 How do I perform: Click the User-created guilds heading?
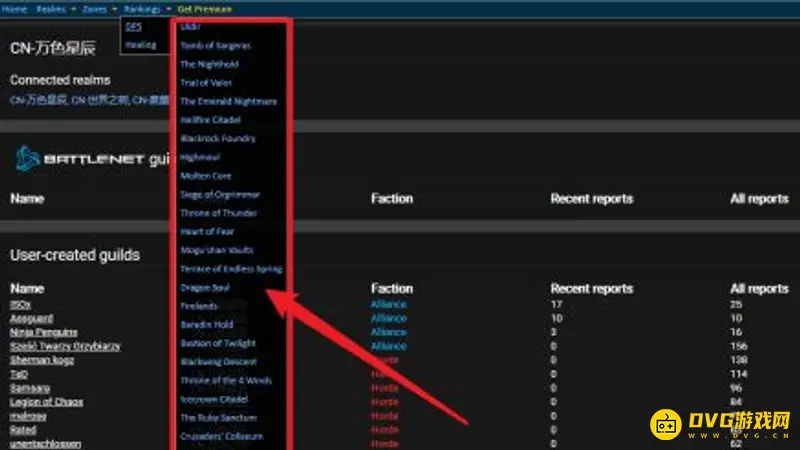point(75,255)
